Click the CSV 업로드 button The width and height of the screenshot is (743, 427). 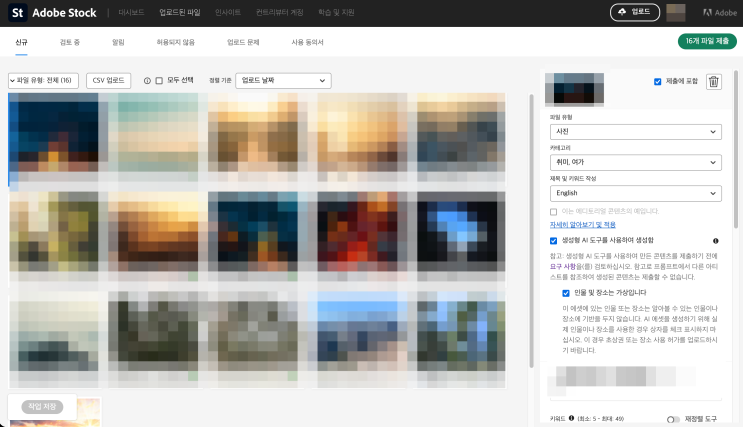point(109,81)
